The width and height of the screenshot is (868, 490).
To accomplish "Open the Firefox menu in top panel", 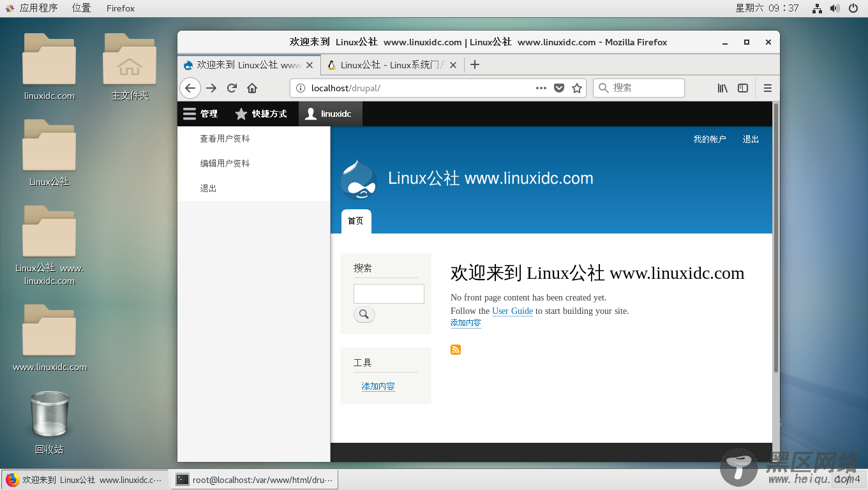I will tap(121, 8).
